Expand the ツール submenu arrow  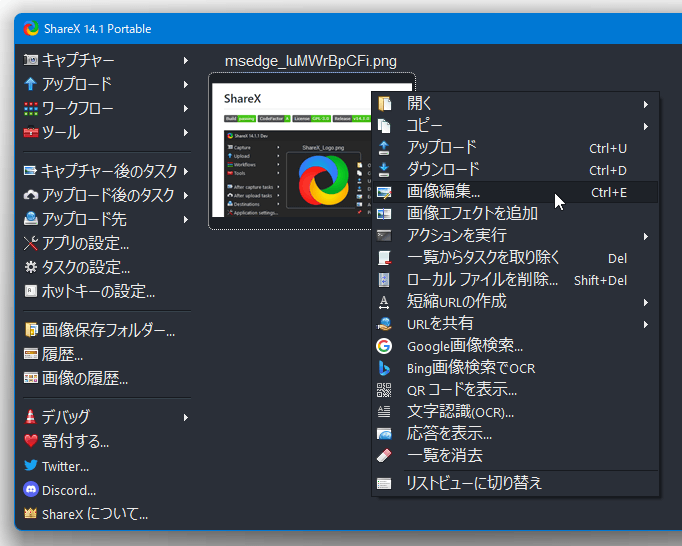[186, 133]
